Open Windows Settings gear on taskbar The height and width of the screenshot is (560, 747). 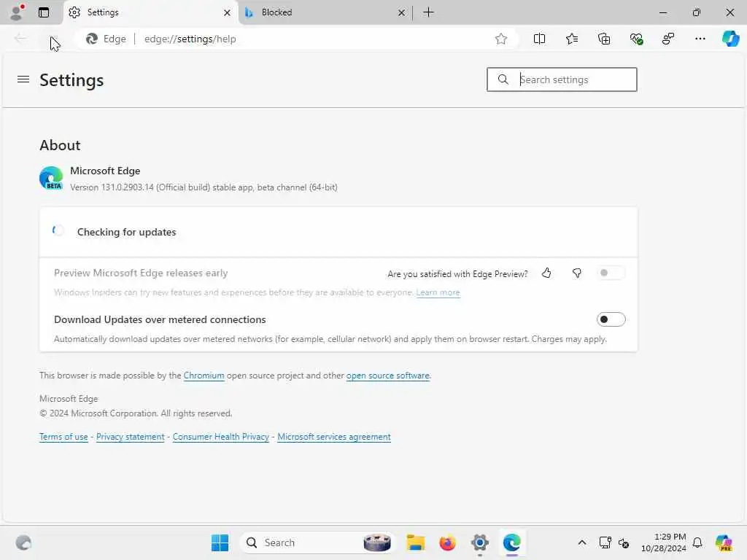480,542
